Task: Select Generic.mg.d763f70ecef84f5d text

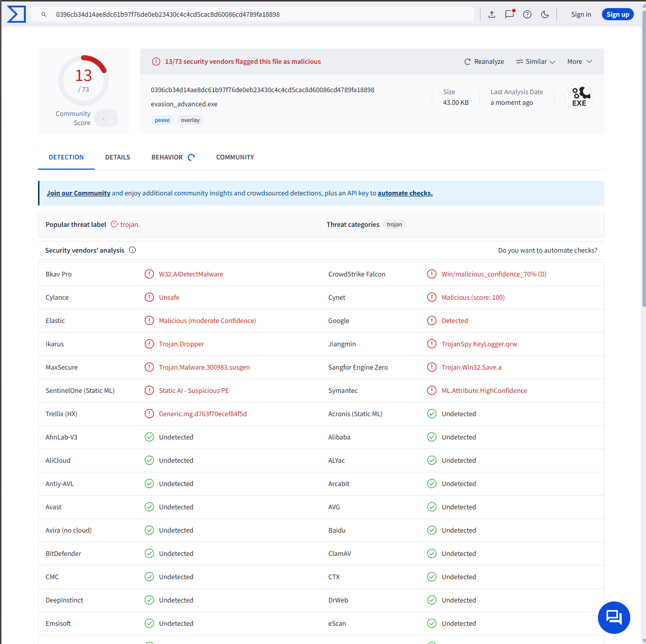Action: [x=203, y=414]
